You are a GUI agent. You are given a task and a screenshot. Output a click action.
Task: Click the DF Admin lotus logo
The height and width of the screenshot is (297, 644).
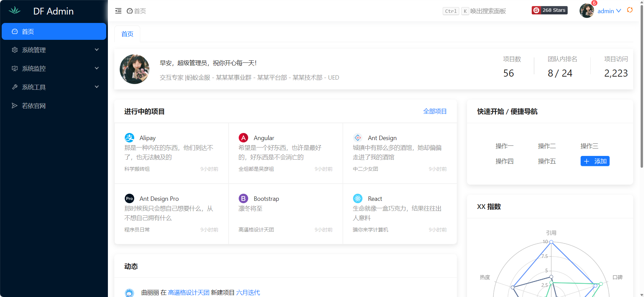click(14, 11)
